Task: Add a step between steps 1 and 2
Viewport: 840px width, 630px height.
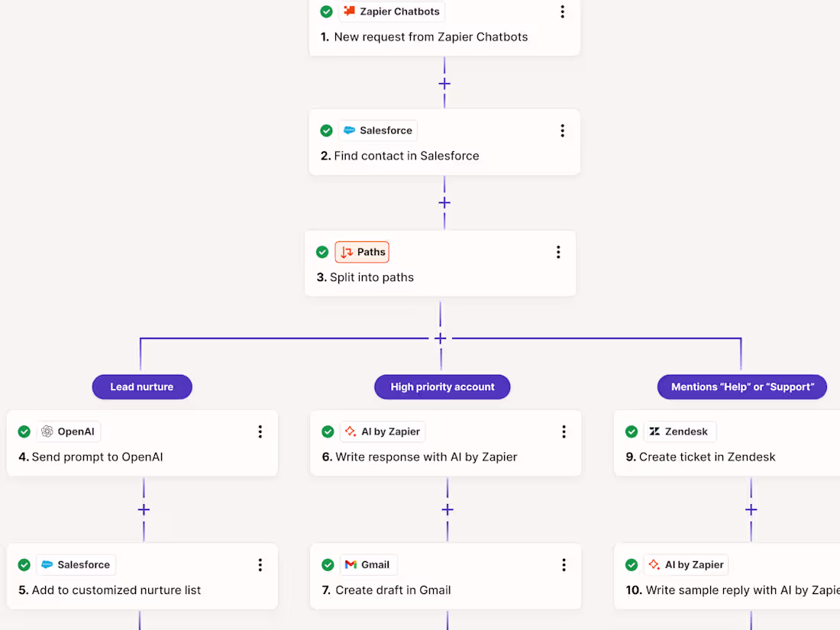Action: point(444,84)
